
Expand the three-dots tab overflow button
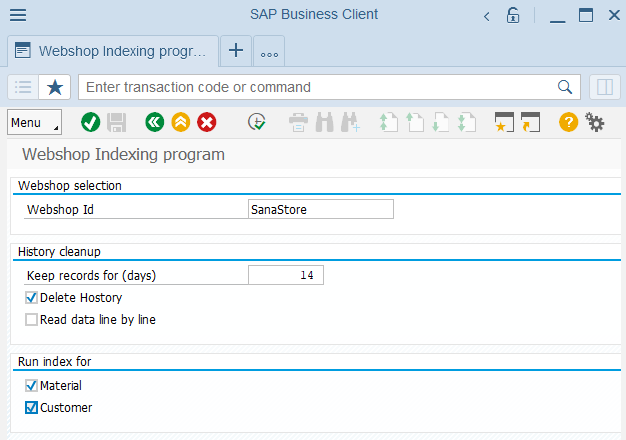click(269, 51)
